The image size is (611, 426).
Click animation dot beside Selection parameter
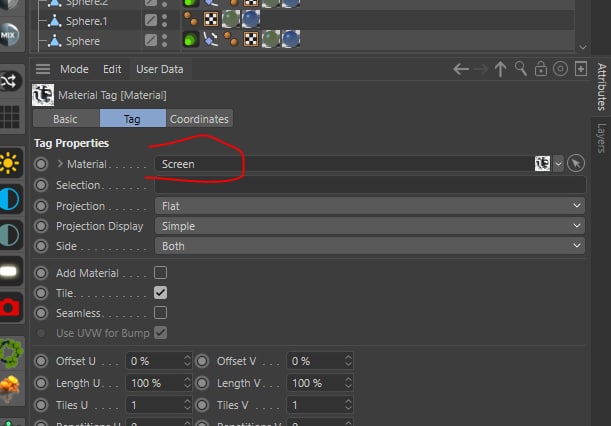(x=41, y=185)
